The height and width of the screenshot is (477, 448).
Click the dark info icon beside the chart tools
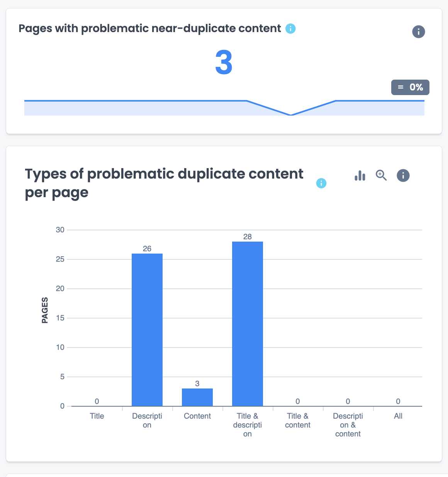point(403,175)
